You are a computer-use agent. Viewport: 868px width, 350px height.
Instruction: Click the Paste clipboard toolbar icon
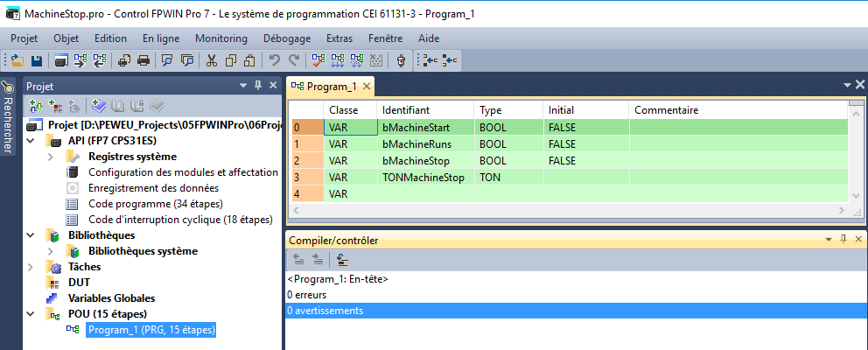tap(249, 60)
